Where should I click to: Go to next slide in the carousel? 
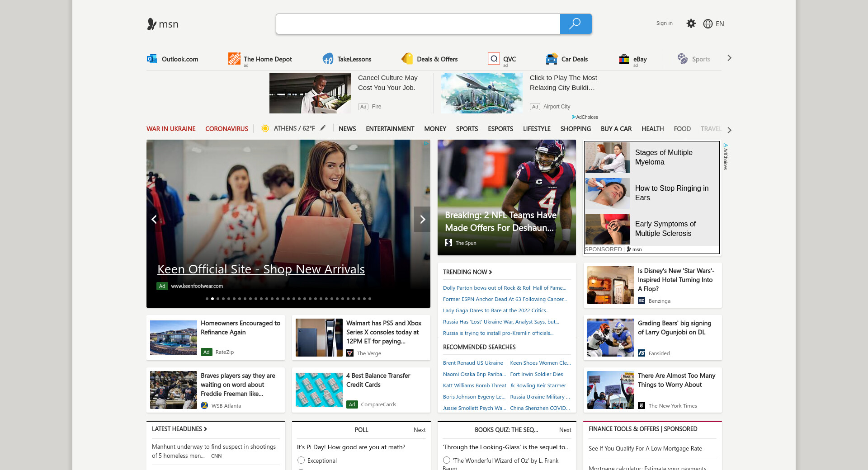click(422, 219)
